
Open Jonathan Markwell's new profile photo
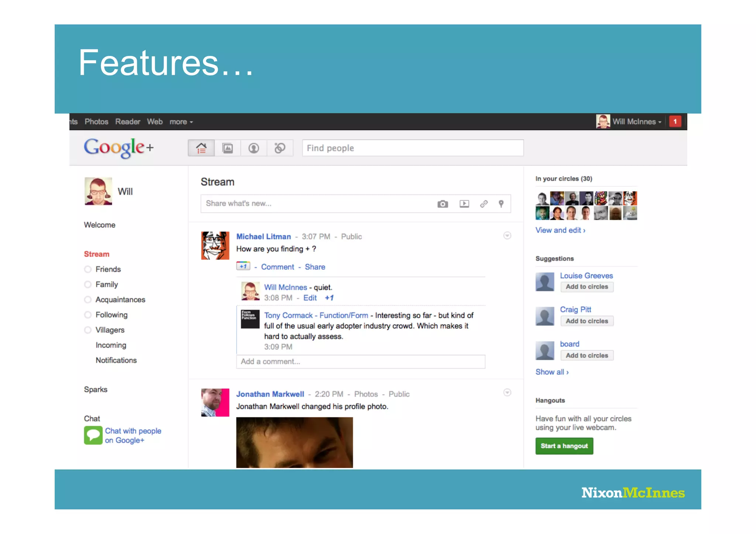[x=295, y=442]
